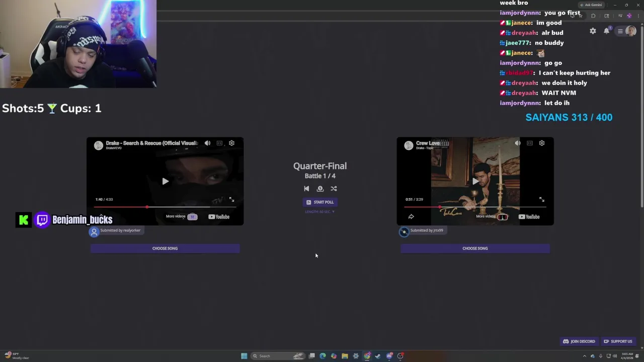Go back to the previous battle
Screen dimensions: 644x362
pyautogui.click(x=306, y=189)
